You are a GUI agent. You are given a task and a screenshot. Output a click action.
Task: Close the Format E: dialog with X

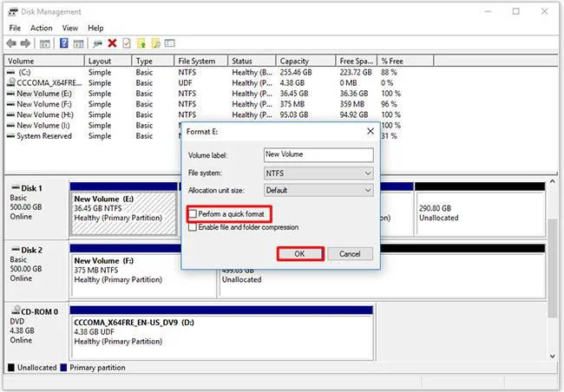point(371,131)
